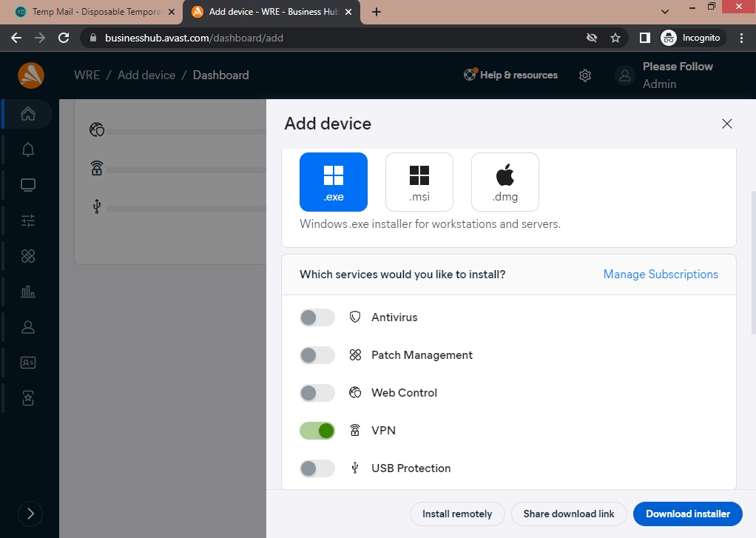
Task: Open a new browser tab
Action: coord(377,12)
